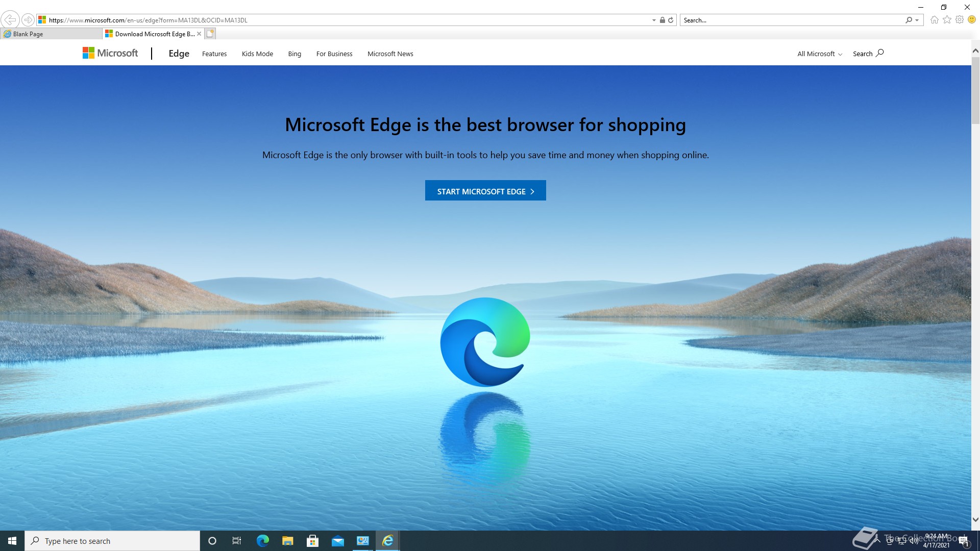Open the Mail app from the taskbar
The width and height of the screenshot is (980, 551).
click(337, 541)
